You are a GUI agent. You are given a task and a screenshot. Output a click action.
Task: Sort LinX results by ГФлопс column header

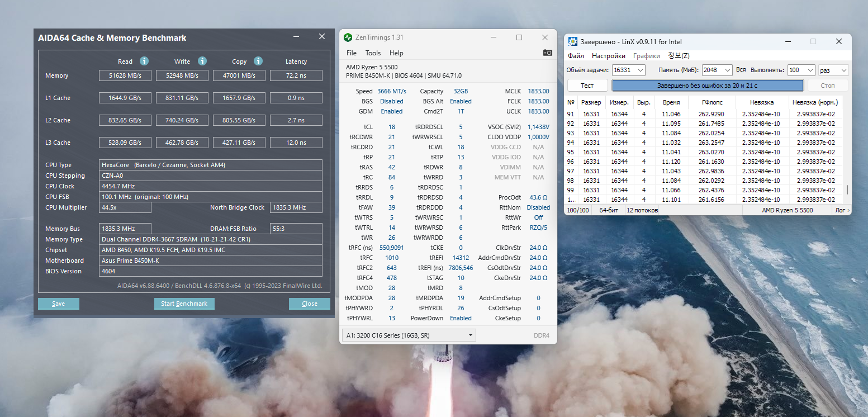[713, 103]
